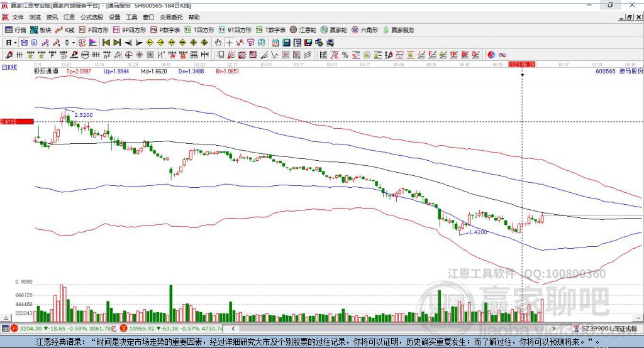The height and width of the screenshot is (348, 644).
Task: Open the 行情 quotes view
Action: click(16, 30)
